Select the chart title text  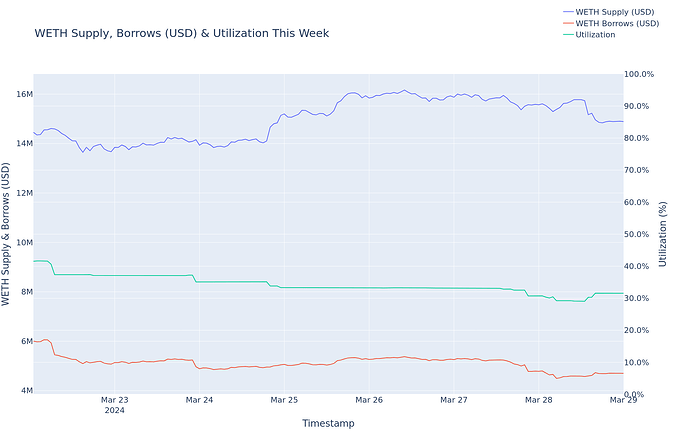181,33
